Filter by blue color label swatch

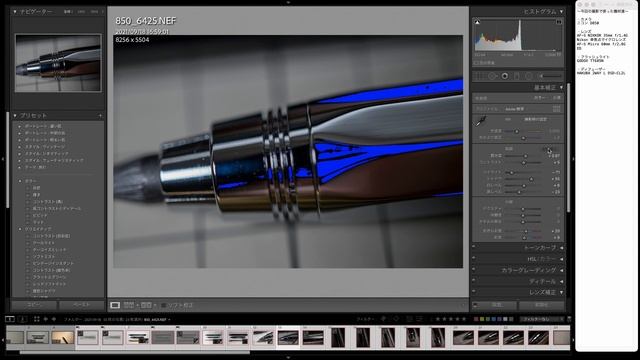[x=493, y=319]
